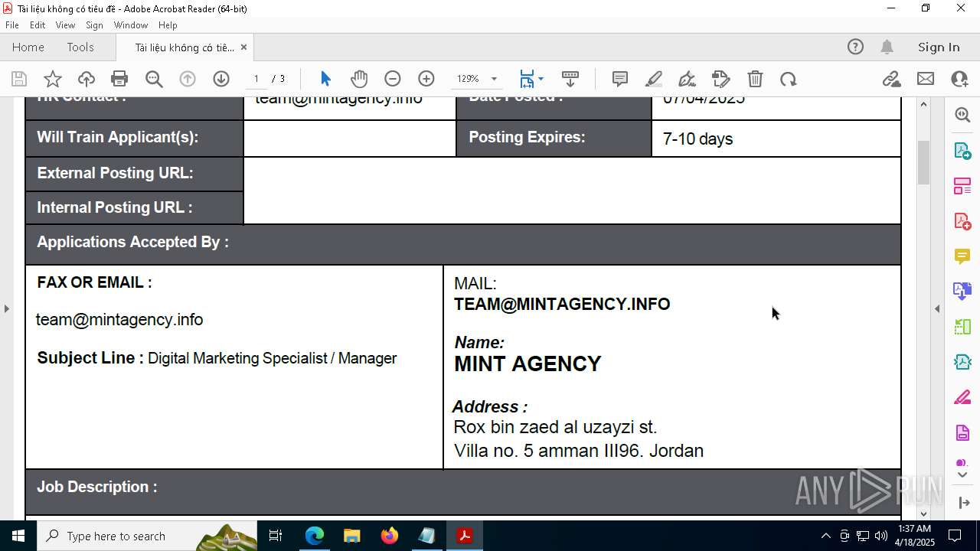The image size is (980, 551).
Task: Open Comment tool in sidebar
Action: point(962,256)
